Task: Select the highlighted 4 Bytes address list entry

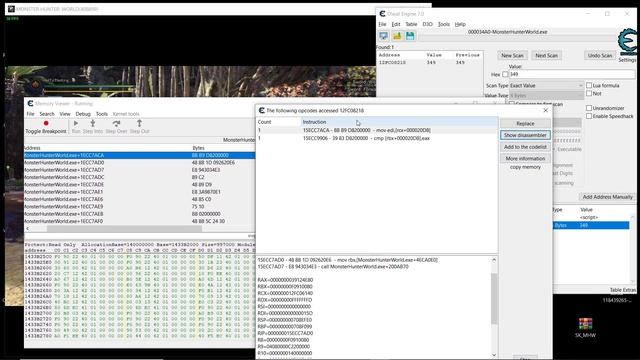Action: (x=591, y=225)
